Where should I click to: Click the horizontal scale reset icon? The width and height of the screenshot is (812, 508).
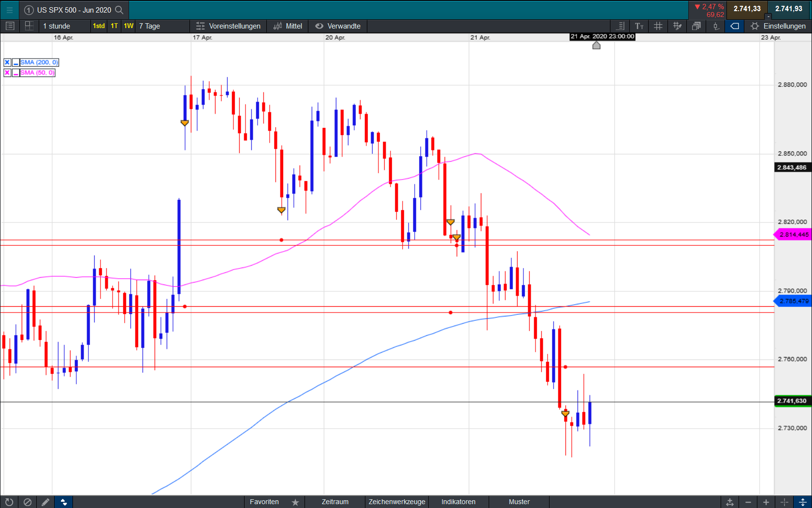coord(730,502)
